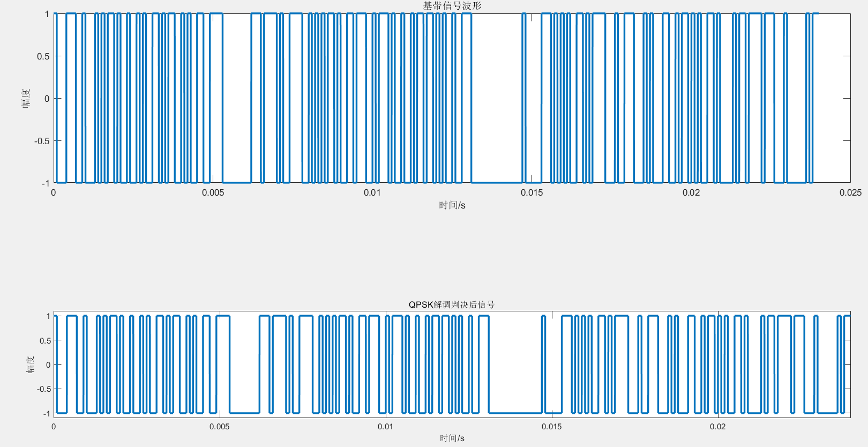Click x-axis tick 0 on the bottom plot

click(x=54, y=427)
